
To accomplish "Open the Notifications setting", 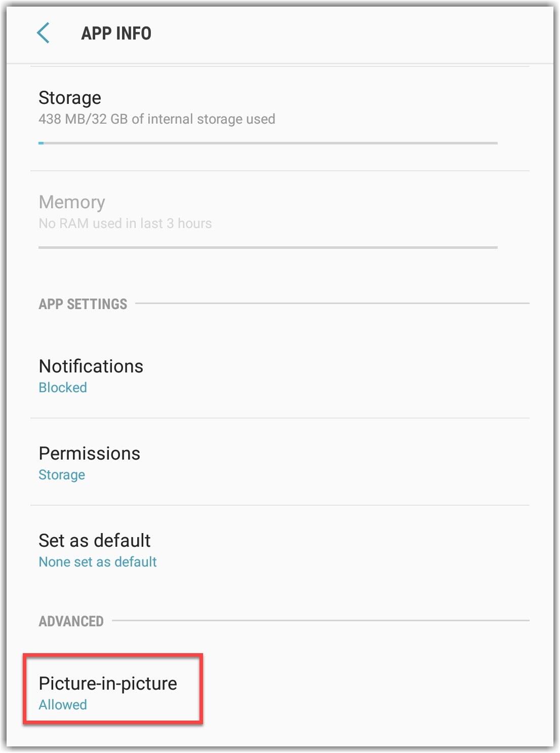I will point(91,366).
